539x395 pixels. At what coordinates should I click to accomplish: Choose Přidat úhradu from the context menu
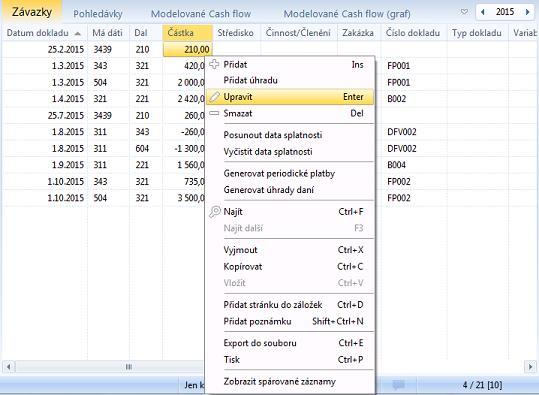click(289, 80)
